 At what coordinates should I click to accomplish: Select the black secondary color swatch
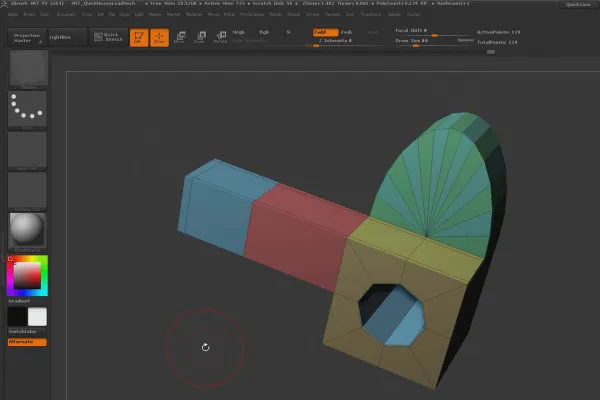(17, 317)
